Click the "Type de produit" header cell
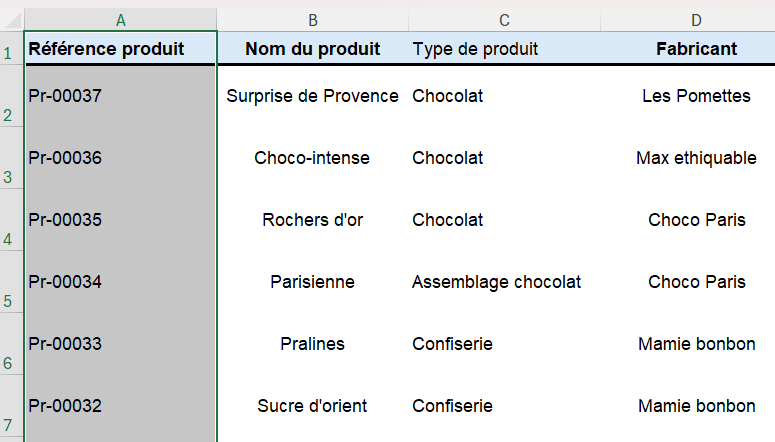775x442 pixels. pyautogui.click(x=504, y=49)
